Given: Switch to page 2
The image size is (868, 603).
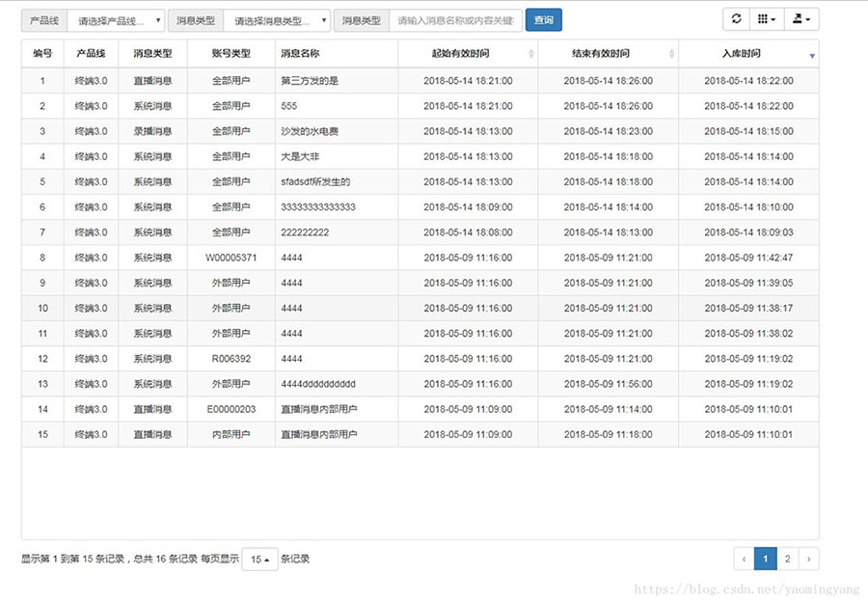Looking at the screenshot, I should [x=788, y=559].
